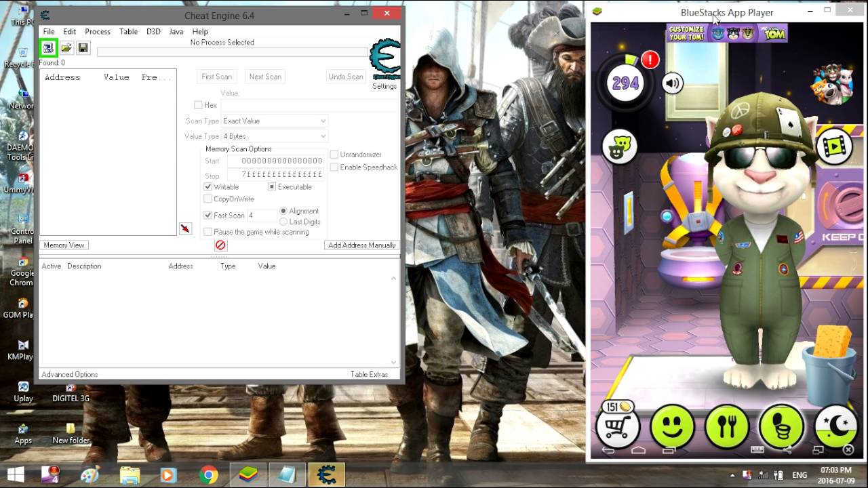Enable Pause the game while scanning
The image size is (868, 488).
(208, 232)
